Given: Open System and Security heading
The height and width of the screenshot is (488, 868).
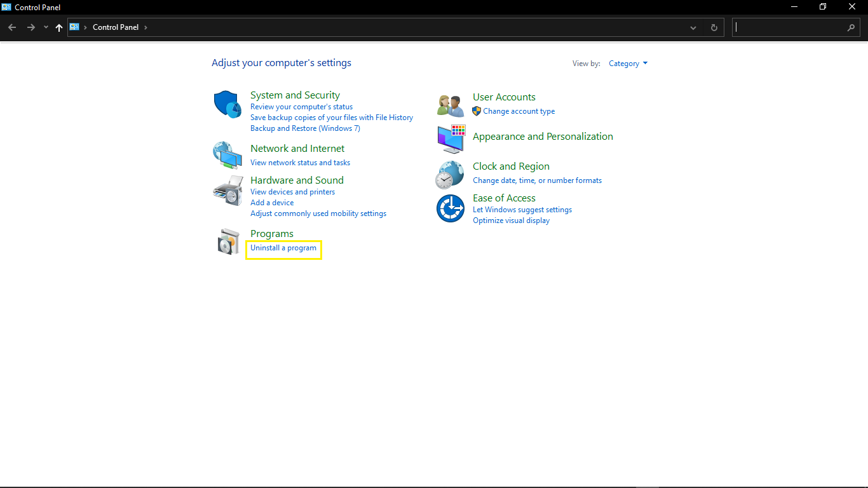Looking at the screenshot, I should [x=295, y=95].
